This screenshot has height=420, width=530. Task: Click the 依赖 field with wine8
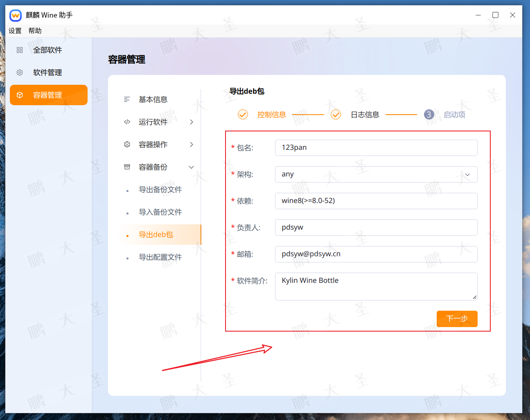pos(376,201)
